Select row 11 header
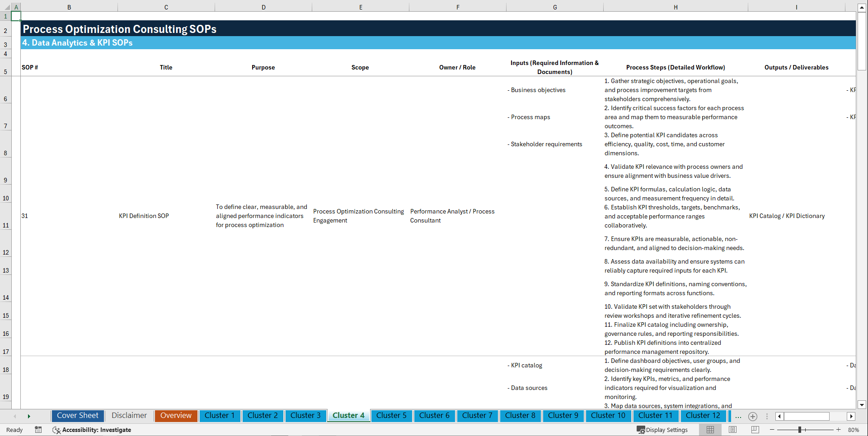The width and height of the screenshot is (868, 436). 5,216
